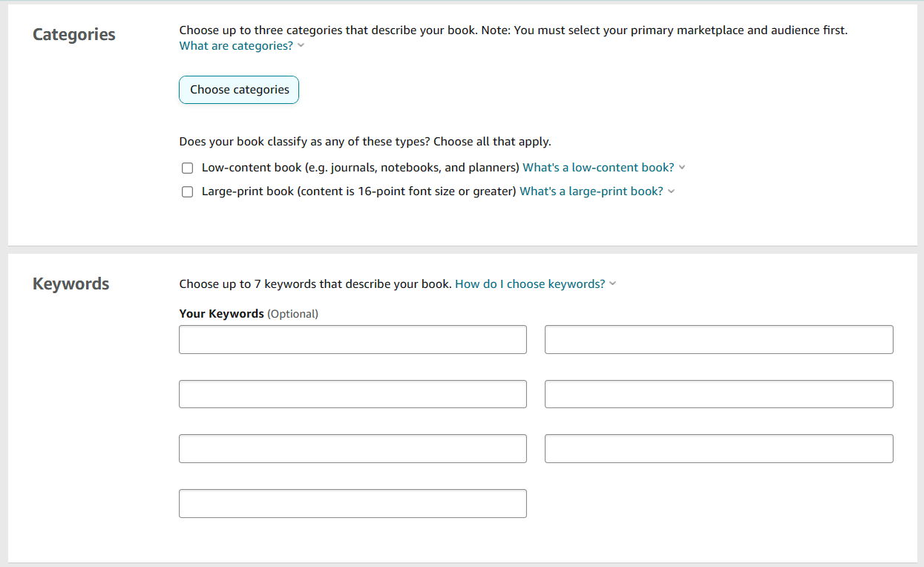Select the second-row right keyword field

click(718, 394)
